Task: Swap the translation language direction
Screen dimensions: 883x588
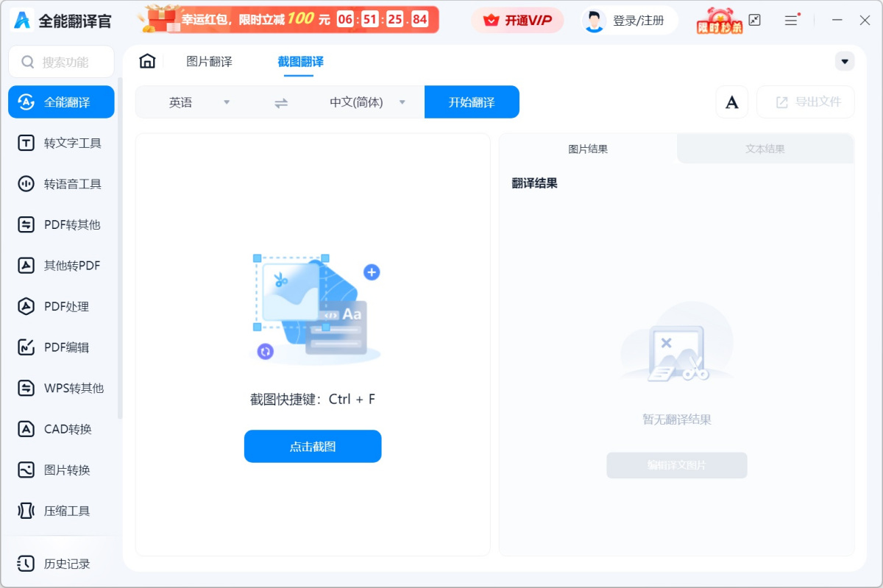Action: pyautogui.click(x=280, y=102)
